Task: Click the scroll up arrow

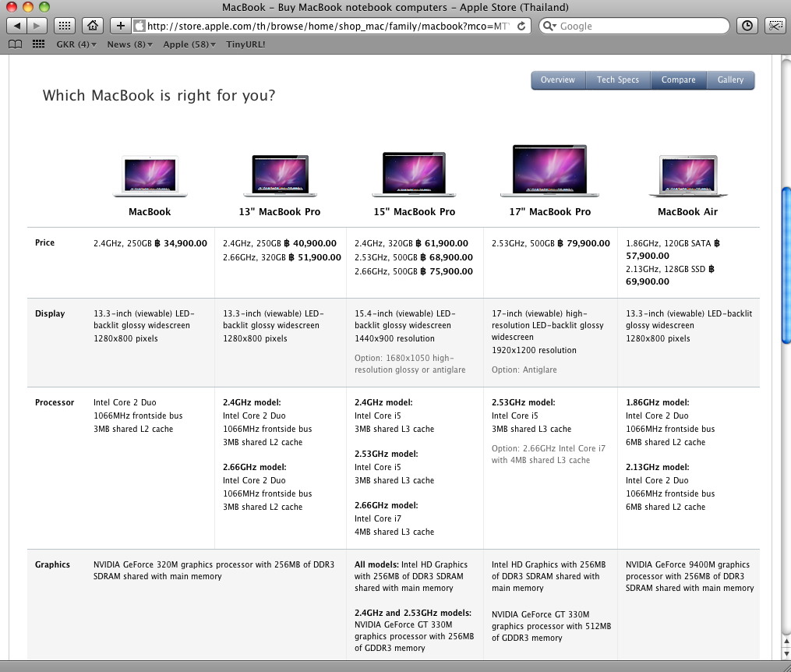Action: [x=786, y=642]
